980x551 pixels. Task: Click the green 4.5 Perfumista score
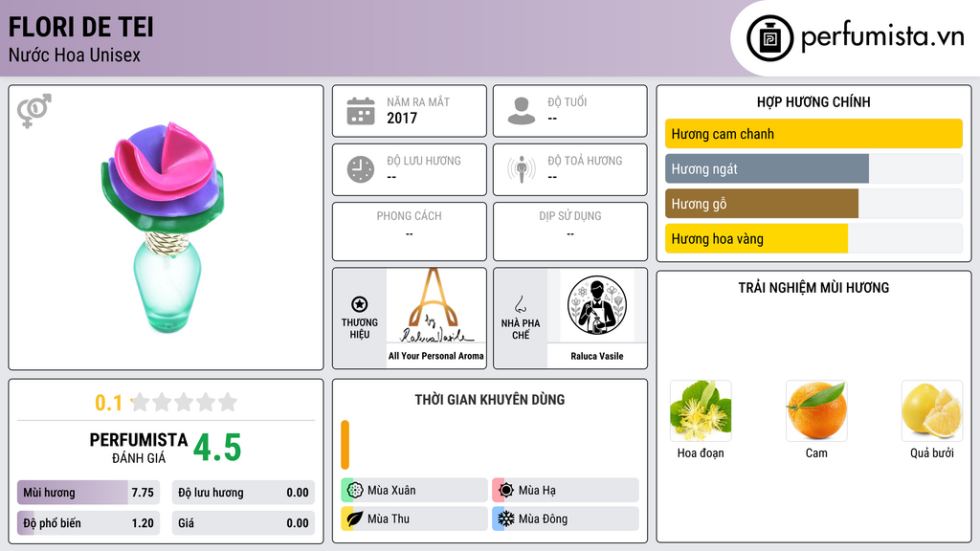(217, 448)
